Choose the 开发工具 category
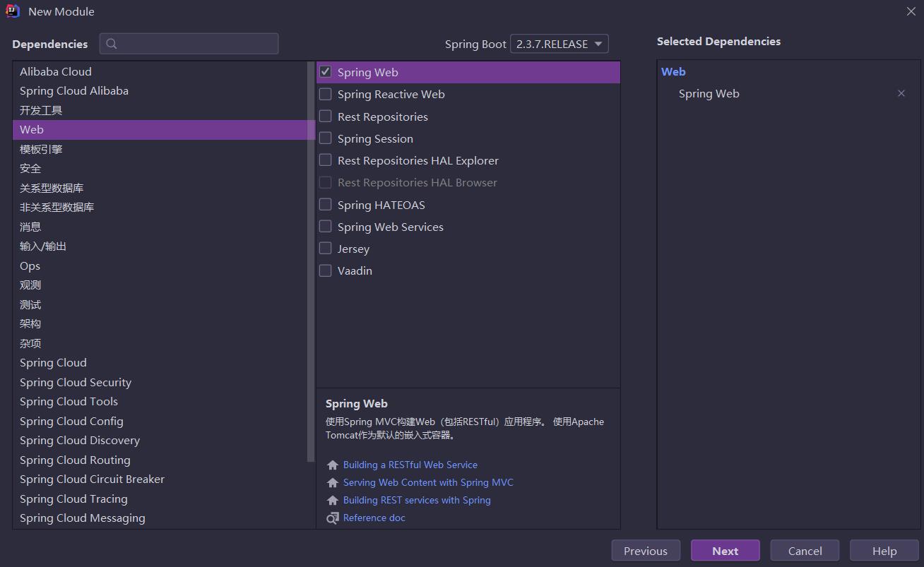 [160, 110]
